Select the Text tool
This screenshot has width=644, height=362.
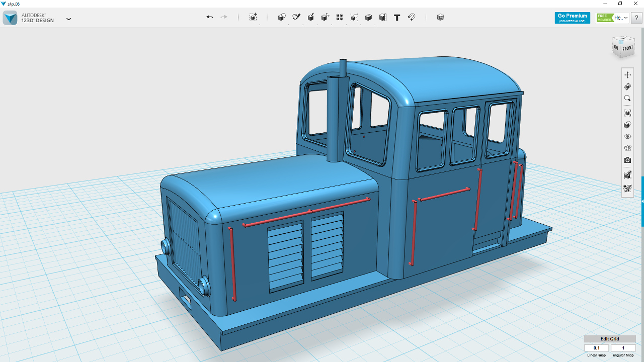click(397, 17)
